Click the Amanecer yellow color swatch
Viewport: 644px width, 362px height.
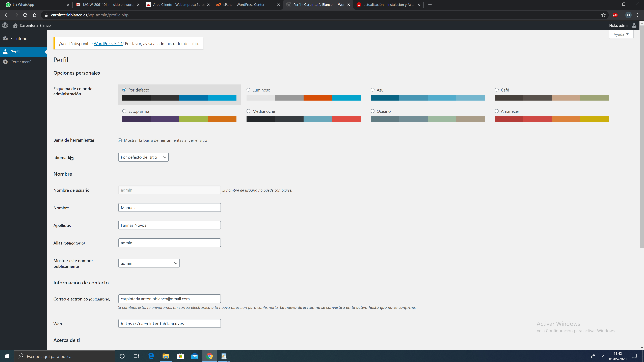(595, 119)
